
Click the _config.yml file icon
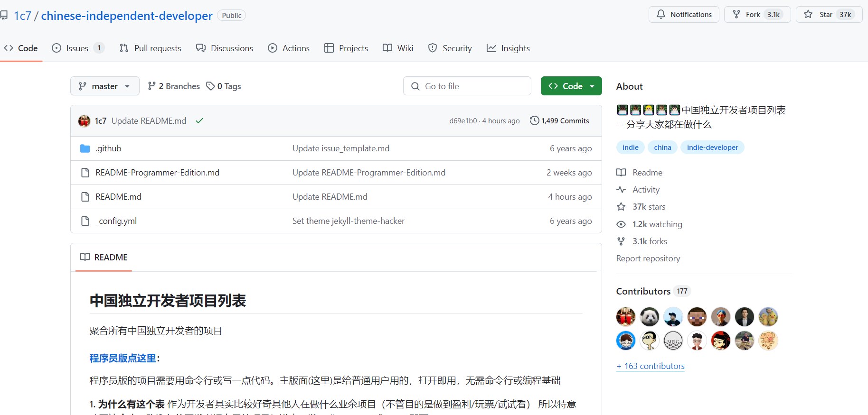click(x=85, y=221)
